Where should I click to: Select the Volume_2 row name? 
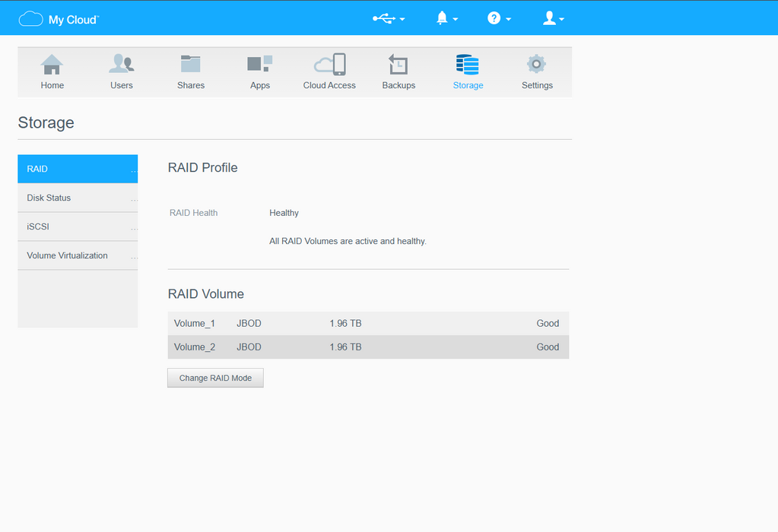coord(195,347)
